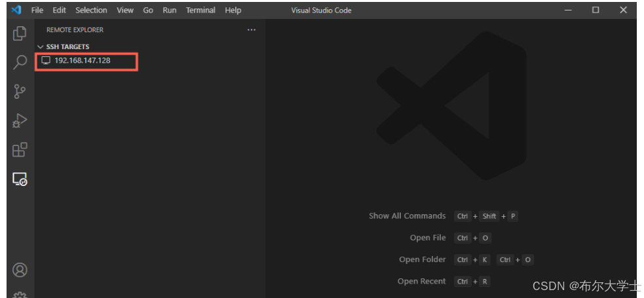644x298 pixels.
Task: Open the View menu
Action: coord(125,10)
